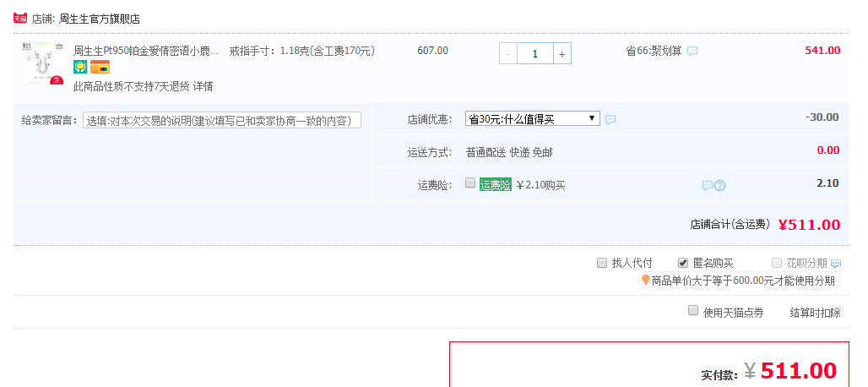Check the 找人代付 checkbox

[602, 263]
